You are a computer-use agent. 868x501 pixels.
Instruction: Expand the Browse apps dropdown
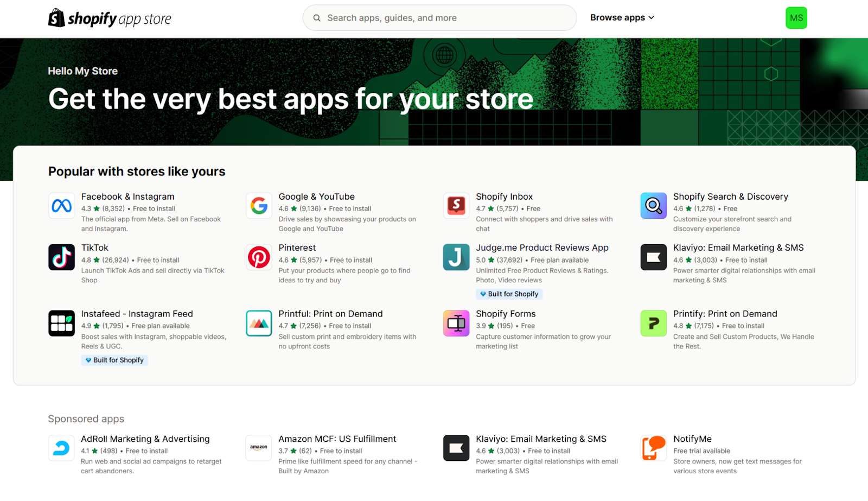(x=622, y=17)
